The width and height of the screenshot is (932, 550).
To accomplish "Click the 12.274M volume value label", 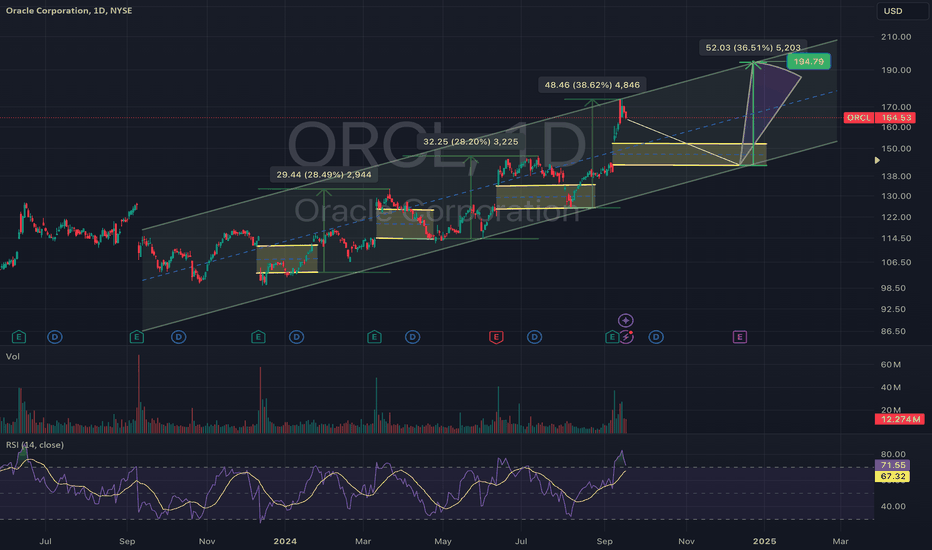I will (899, 419).
